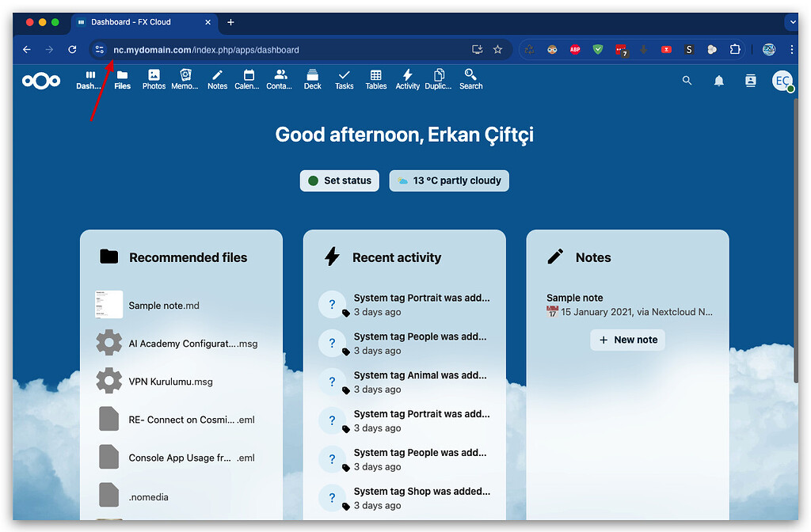Open the Contacts menu icon in header

(x=751, y=81)
